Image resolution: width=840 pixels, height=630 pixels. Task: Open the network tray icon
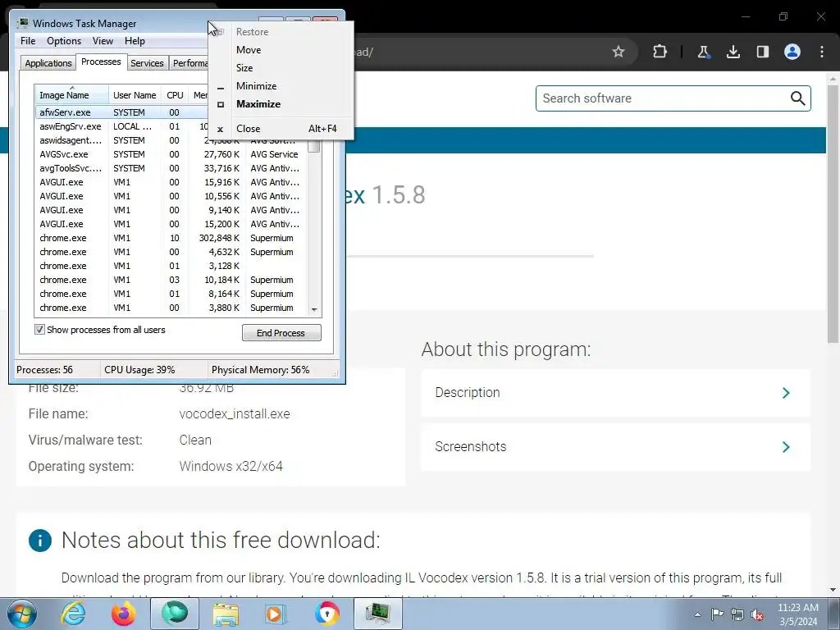tap(737, 614)
